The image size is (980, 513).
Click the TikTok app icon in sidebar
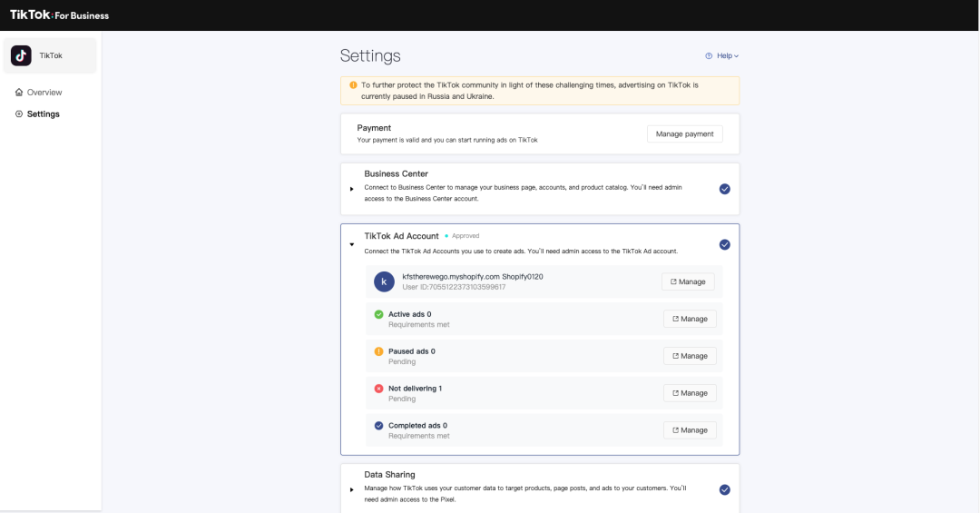(x=21, y=55)
